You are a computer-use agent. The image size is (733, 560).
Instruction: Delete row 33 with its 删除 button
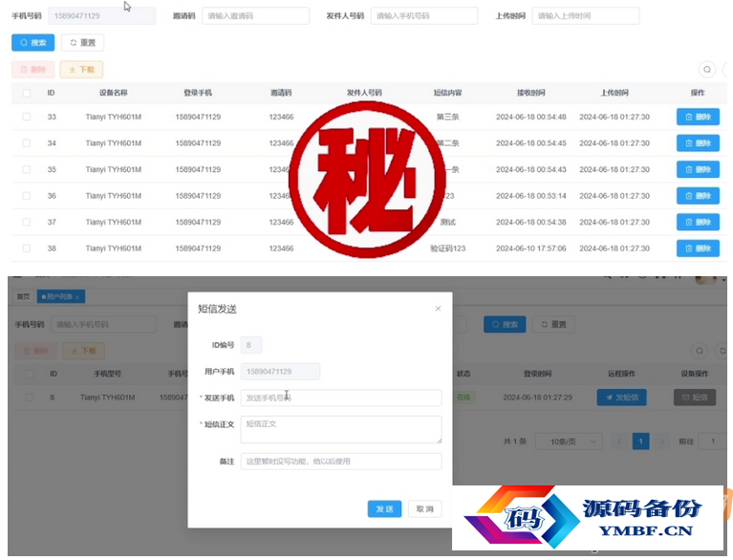[698, 117]
